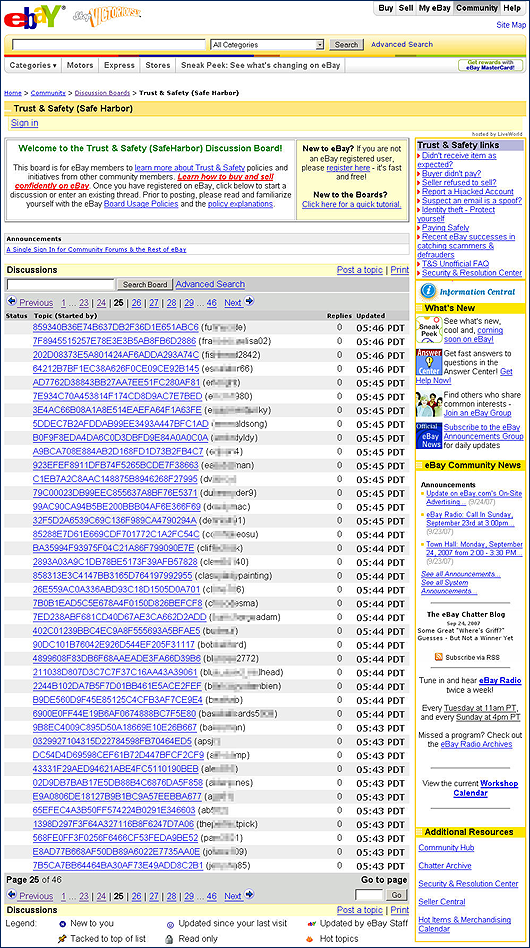The width and height of the screenshot is (530, 948).
Task: Open topic BA35994F93975F04C21A86F799090E7E
Action: point(114,548)
